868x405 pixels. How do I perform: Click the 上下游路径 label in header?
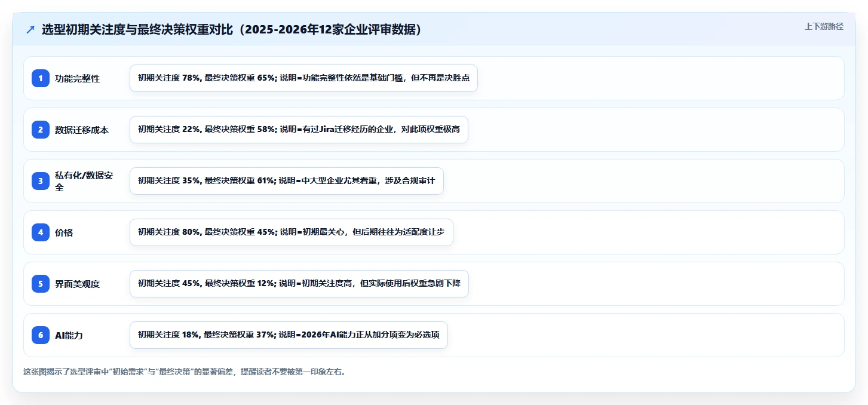824,26
